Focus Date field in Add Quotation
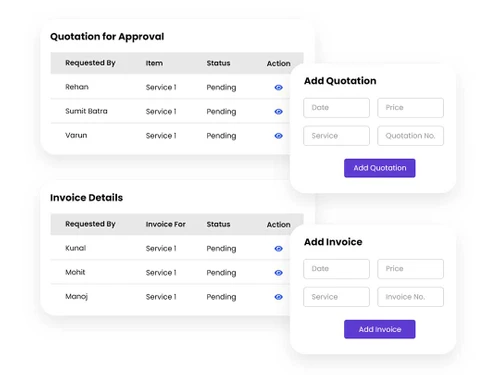Viewport: 500px width, 375px height. pyautogui.click(x=336, y=108)
